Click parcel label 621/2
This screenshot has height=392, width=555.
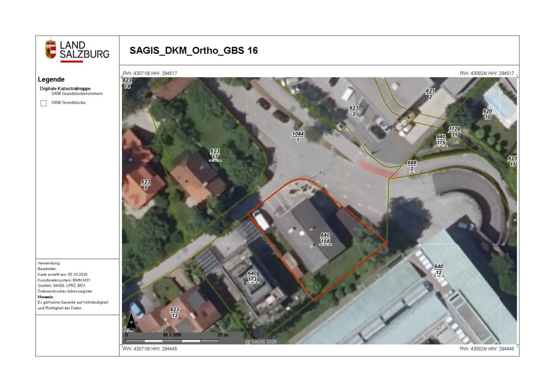(431, 94)
